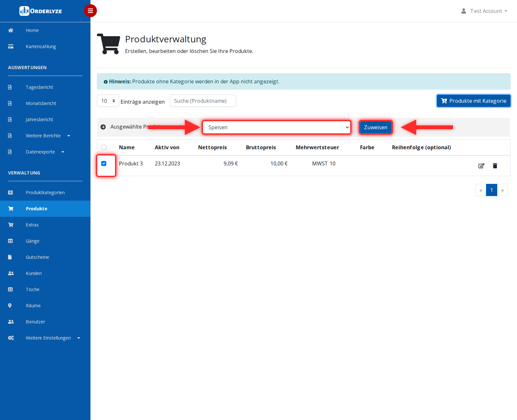Tick the select-all checkbox in the table header
The image size is (517, 420).
[x=104, y=147]
